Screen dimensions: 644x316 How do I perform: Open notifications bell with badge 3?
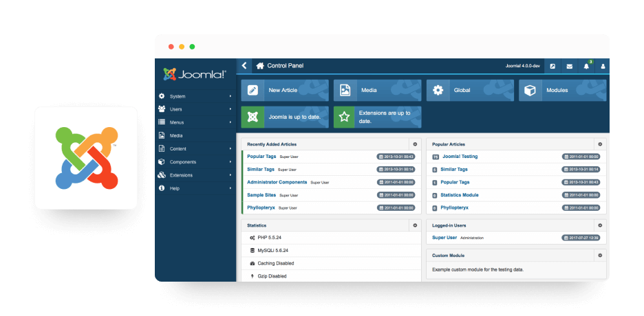click(586, 66)
